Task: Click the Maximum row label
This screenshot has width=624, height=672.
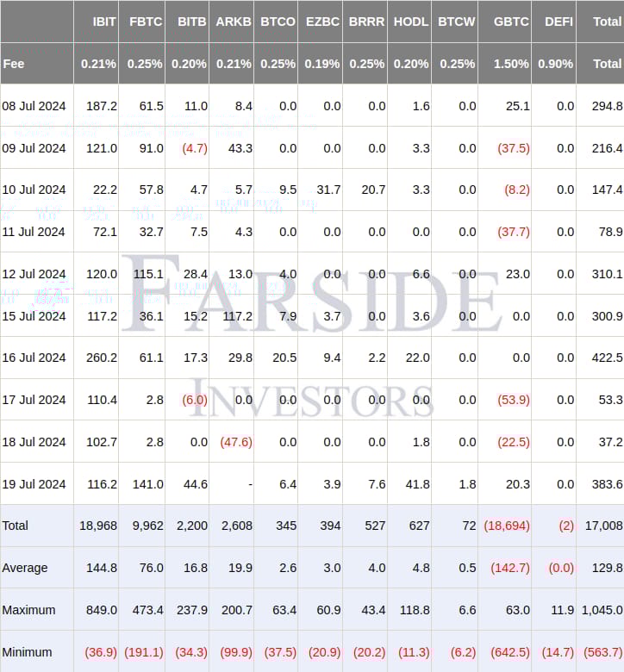Action: 28,610
